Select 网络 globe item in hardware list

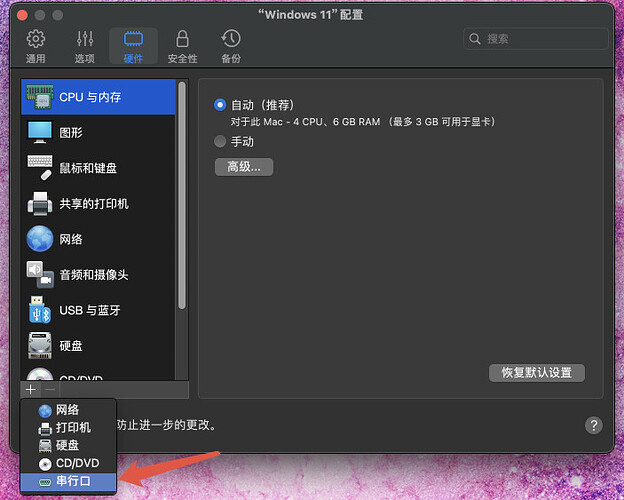(98, 239)
